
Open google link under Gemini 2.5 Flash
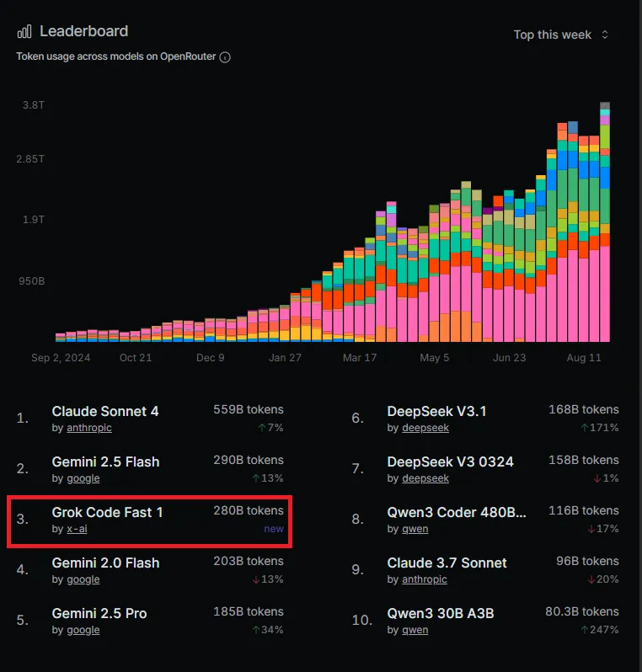(x=83, y=478)
